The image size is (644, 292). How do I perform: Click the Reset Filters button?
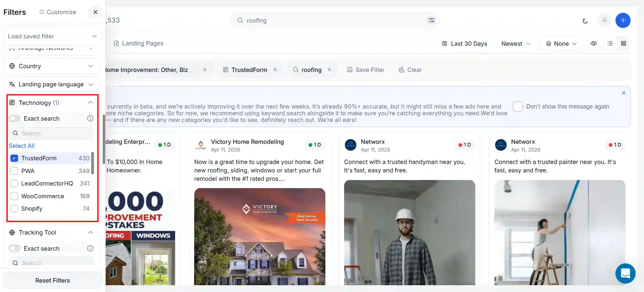point(53,281)
